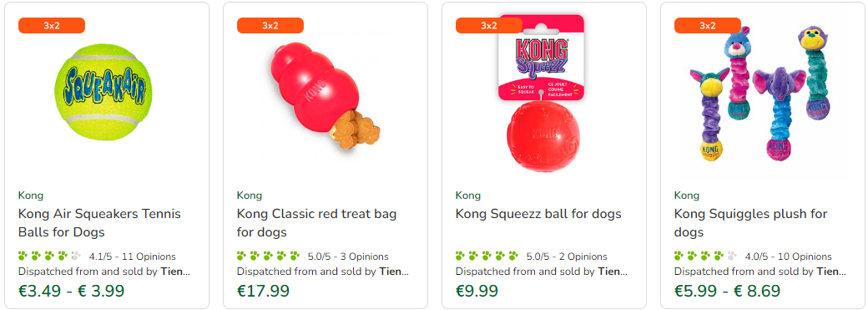Click the 3x2 badge on Squeezz ball card

(489, 26)
